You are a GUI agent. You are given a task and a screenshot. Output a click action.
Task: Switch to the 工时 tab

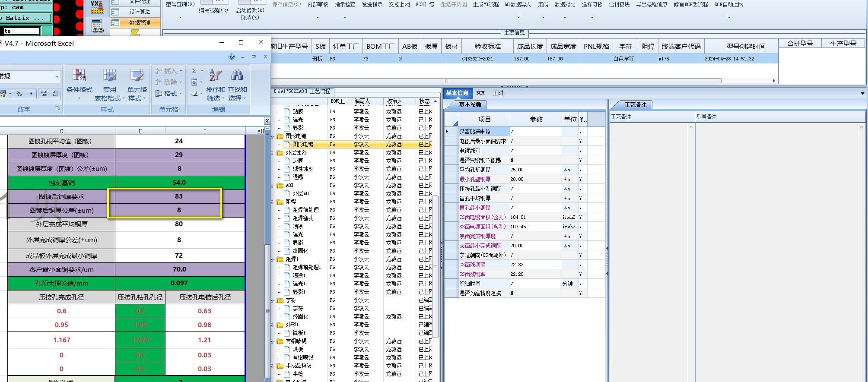pyautogui.click(x=498, y=93)
